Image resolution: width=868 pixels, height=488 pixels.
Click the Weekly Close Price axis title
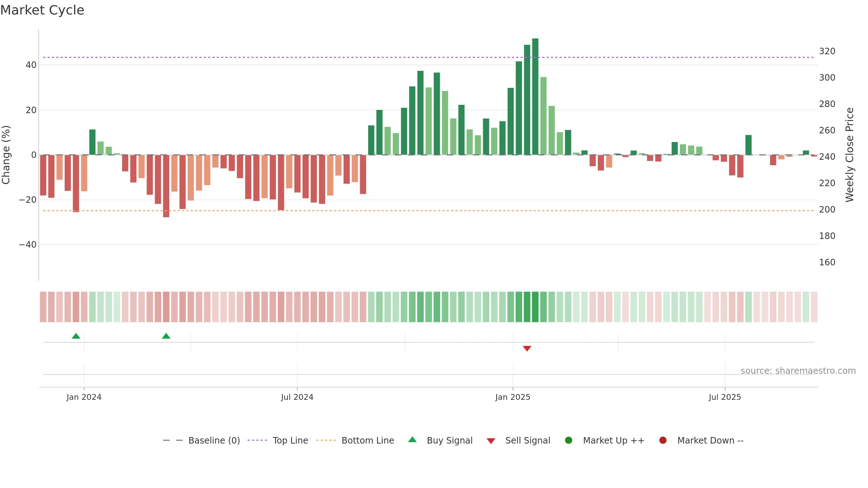850,155
